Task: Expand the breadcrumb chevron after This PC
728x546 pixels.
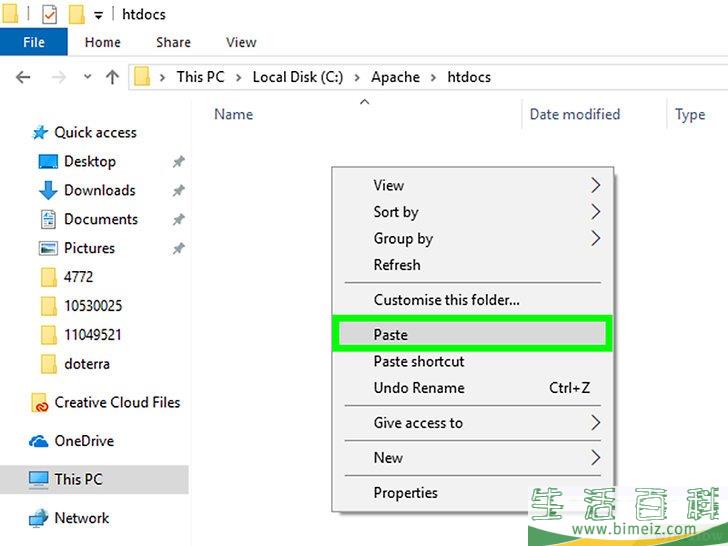Action: pyautogui.click(x=239, y=78)
